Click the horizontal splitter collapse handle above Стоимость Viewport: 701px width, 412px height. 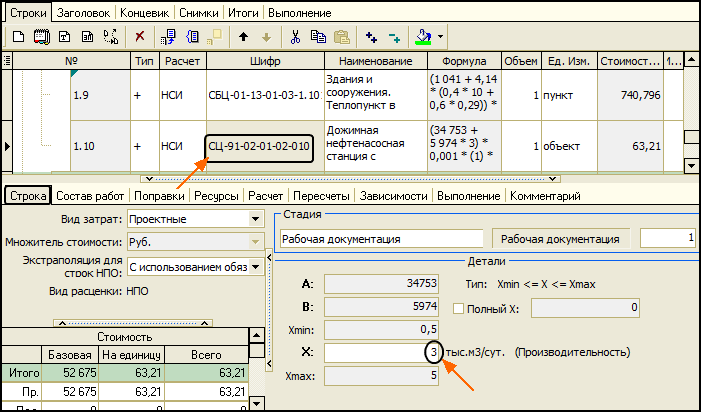click(x=133, y=323)
